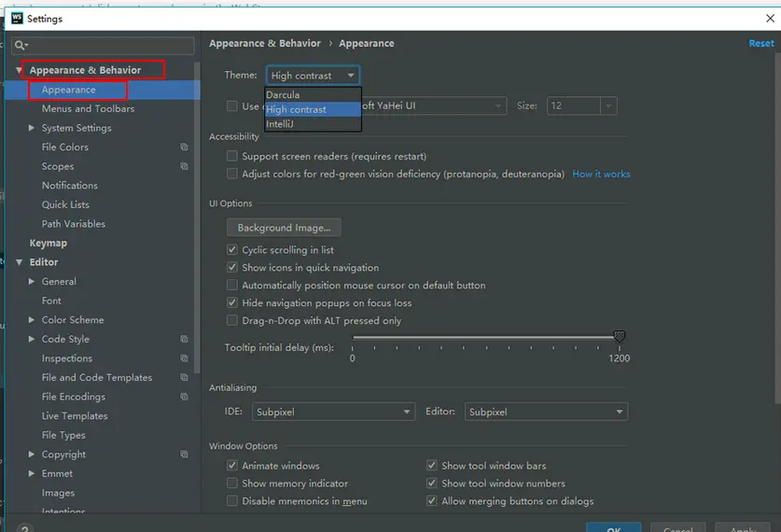The height and width of the screenshot is (532, 781).
Task: Click the icon beside File and Code Templates
Action: point(185,378)
